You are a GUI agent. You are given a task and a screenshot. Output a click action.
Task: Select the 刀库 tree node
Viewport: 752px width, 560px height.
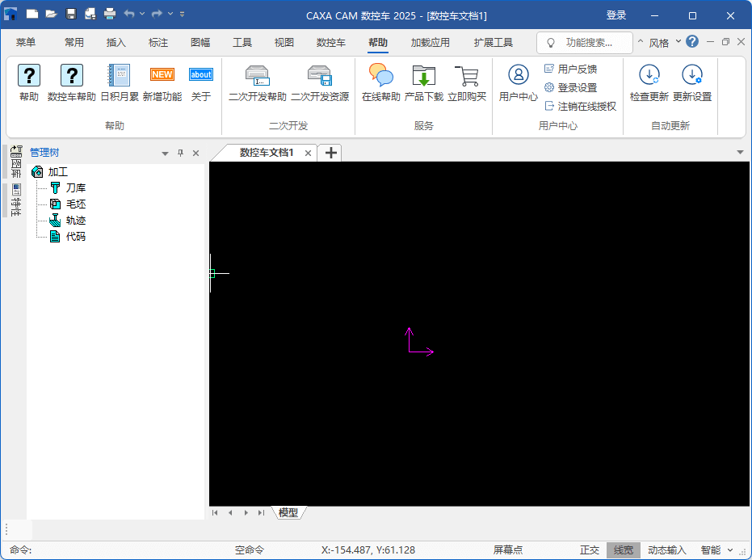tap(76, 188)
